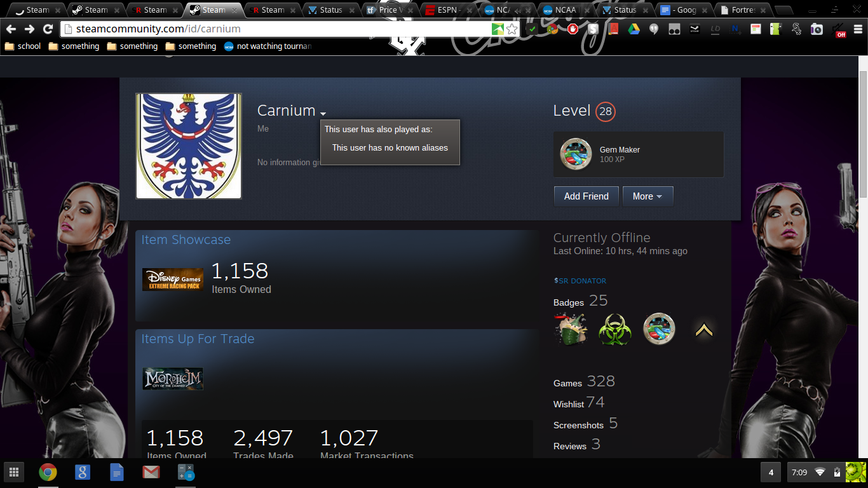Open the app launcher grid icon
Screen dimensions: 868x488
click(14, 472)
